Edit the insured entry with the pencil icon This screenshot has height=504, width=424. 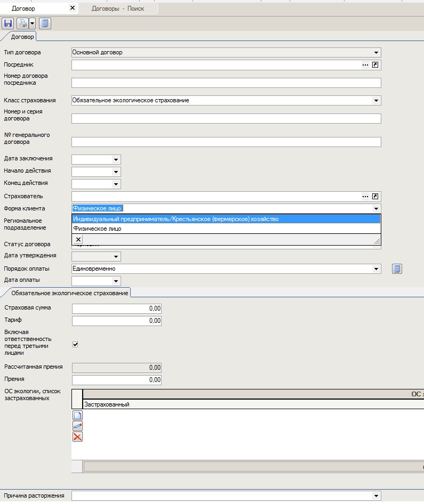pos(77,426)
